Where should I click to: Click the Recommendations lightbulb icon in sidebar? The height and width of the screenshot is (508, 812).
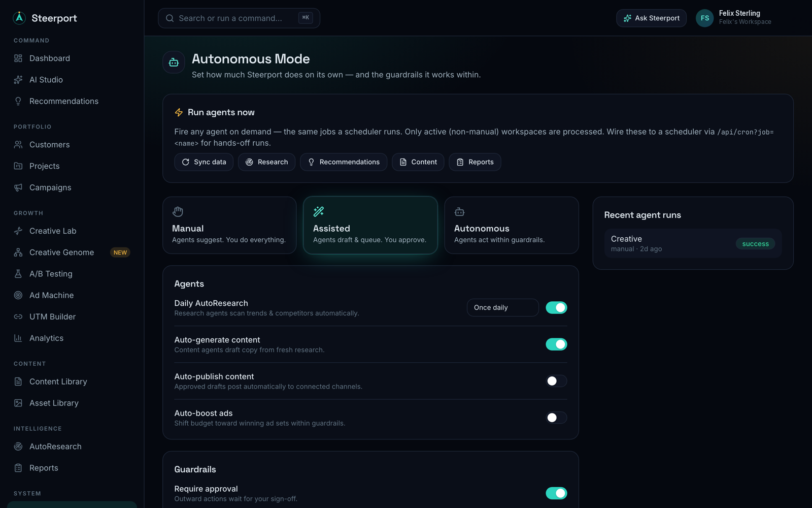(x=18, y=101)
